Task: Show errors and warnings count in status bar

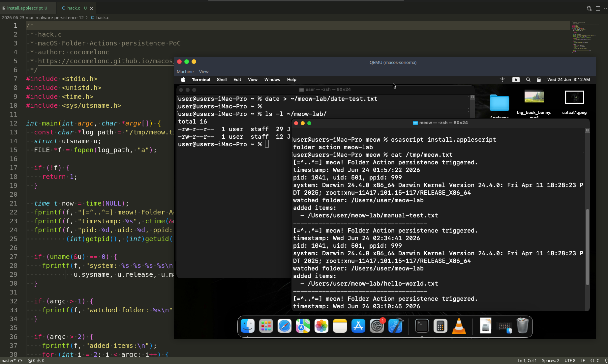Action: [x=36, y=361]
